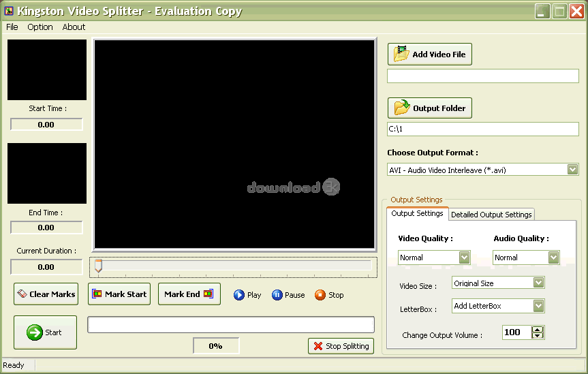Screen dimensions: 588x374
Task: Open the File menu
Action: [12, 27]
